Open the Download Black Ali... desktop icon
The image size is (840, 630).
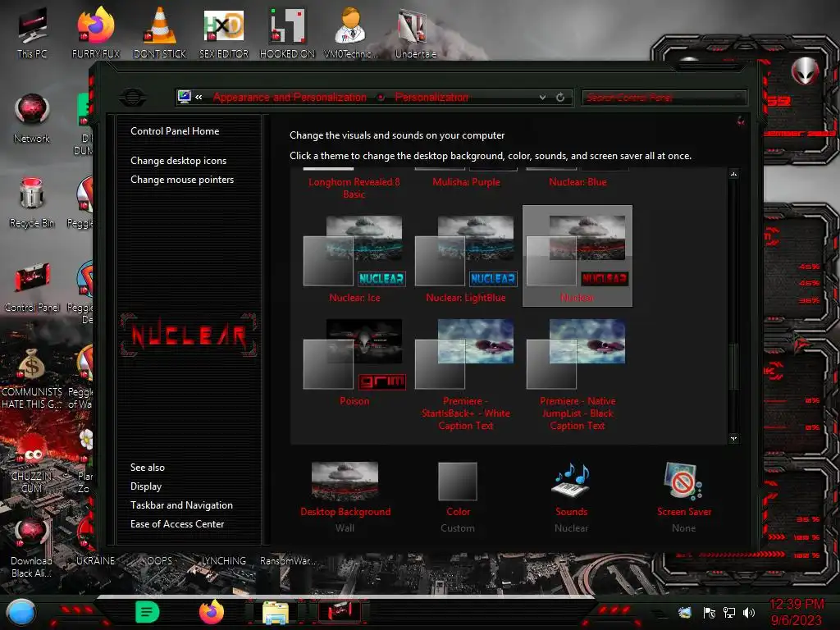tap(31, 547)
